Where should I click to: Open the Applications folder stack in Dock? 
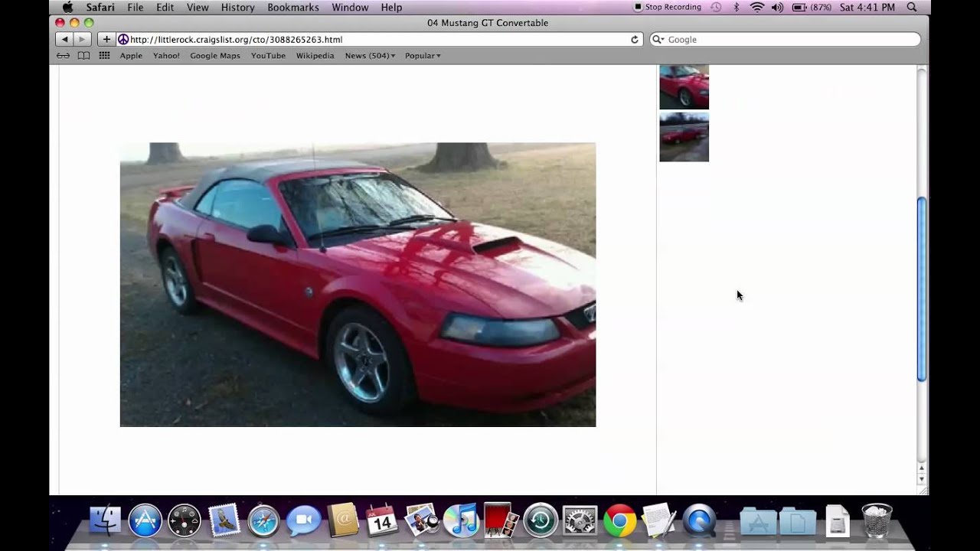758,523
